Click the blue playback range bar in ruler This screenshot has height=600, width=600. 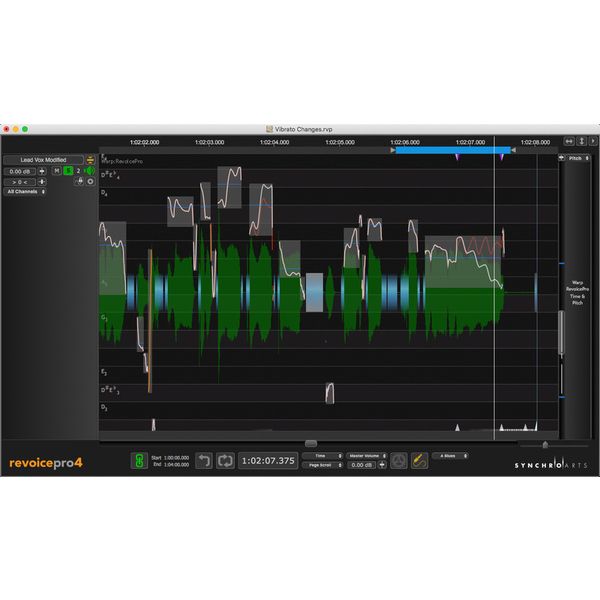pyautogui.click(x=453, y=150)
